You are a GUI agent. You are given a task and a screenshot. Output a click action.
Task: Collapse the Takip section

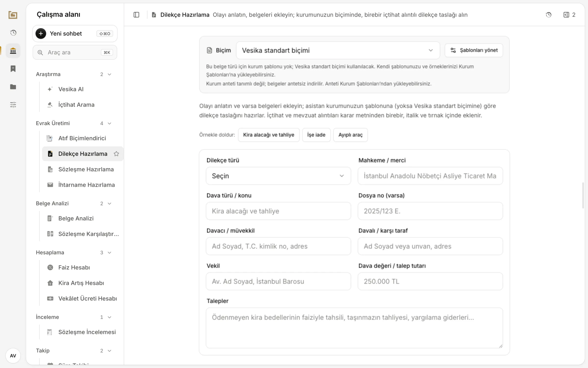pos(74,351)
